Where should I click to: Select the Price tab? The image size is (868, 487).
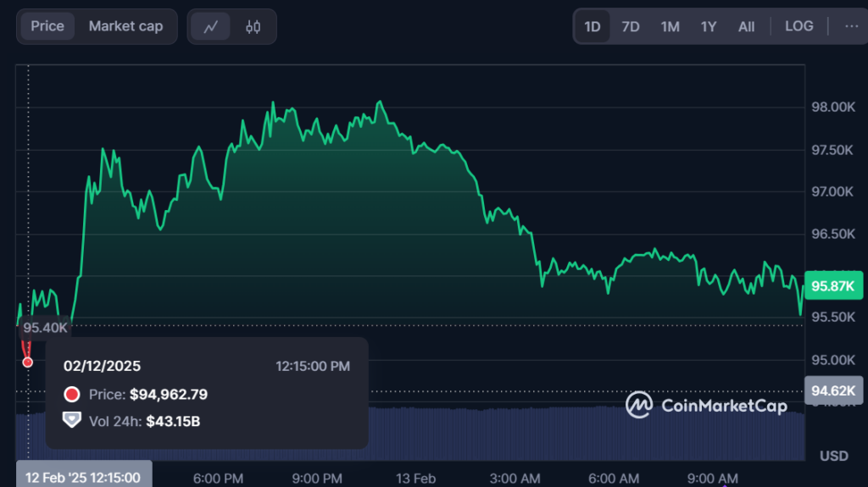click(47, 26)
